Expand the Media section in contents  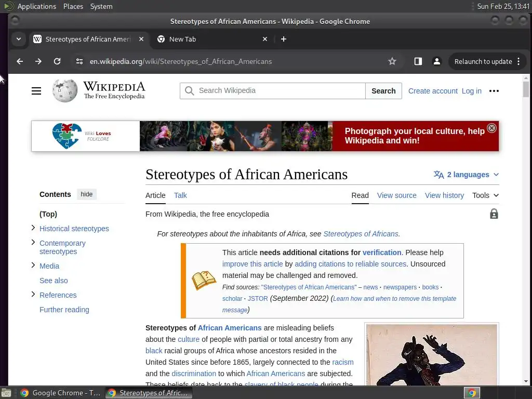(33, 265)
